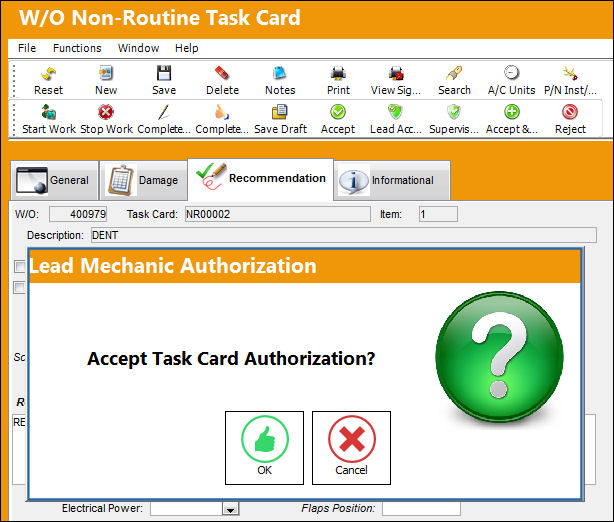Open the Window menu
Image resolution: width=614 pixels, height=522 pixels.
click(x=138, y=48)
